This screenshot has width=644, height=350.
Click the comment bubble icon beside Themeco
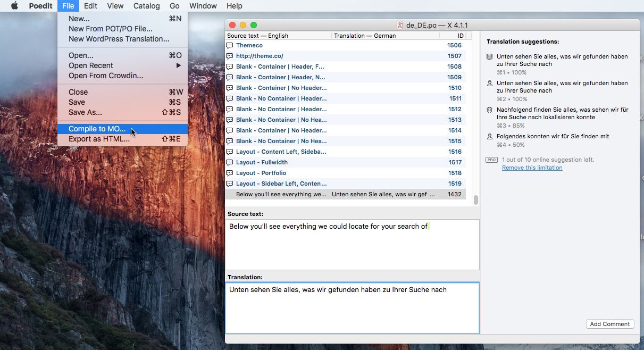tap(230, 46)
